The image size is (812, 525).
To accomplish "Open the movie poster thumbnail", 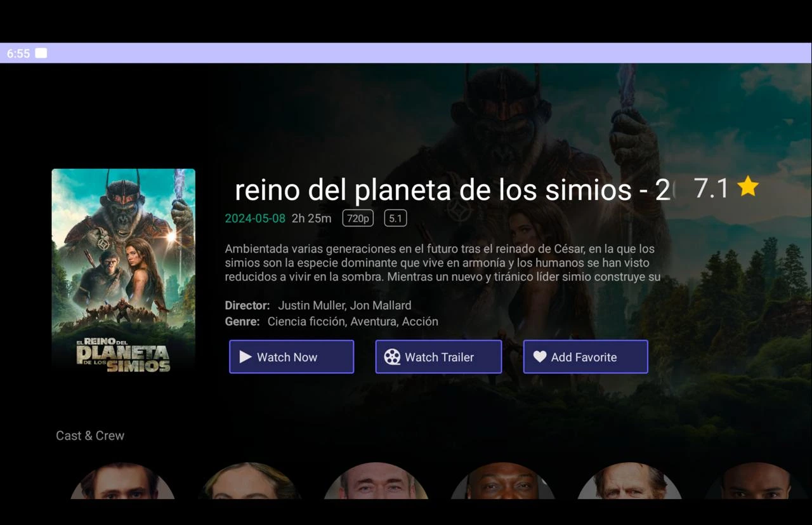I will pos(123,271).
